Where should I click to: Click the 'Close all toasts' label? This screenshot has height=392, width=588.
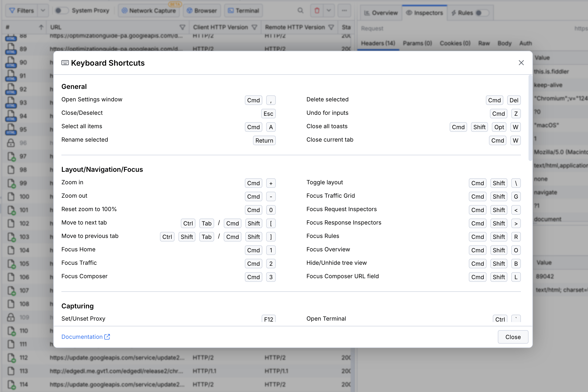[x=327, y=126]
